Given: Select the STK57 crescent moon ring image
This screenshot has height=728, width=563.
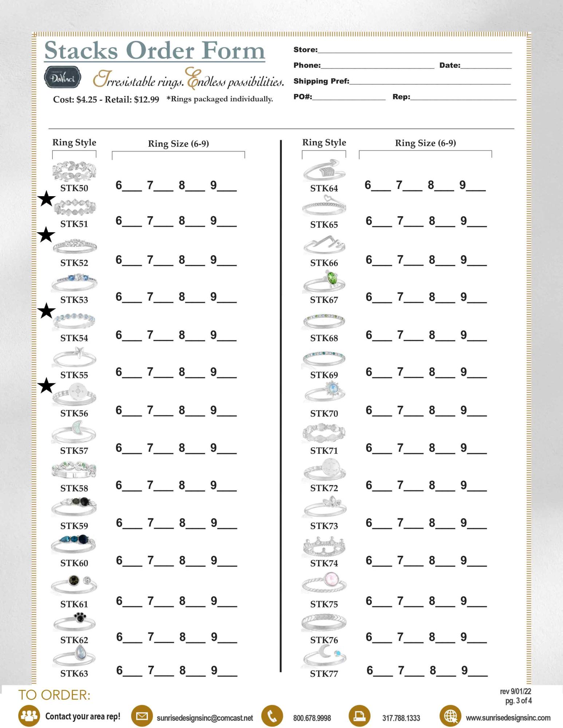Looking at the screenshot, I should click(x=74, y=432).
